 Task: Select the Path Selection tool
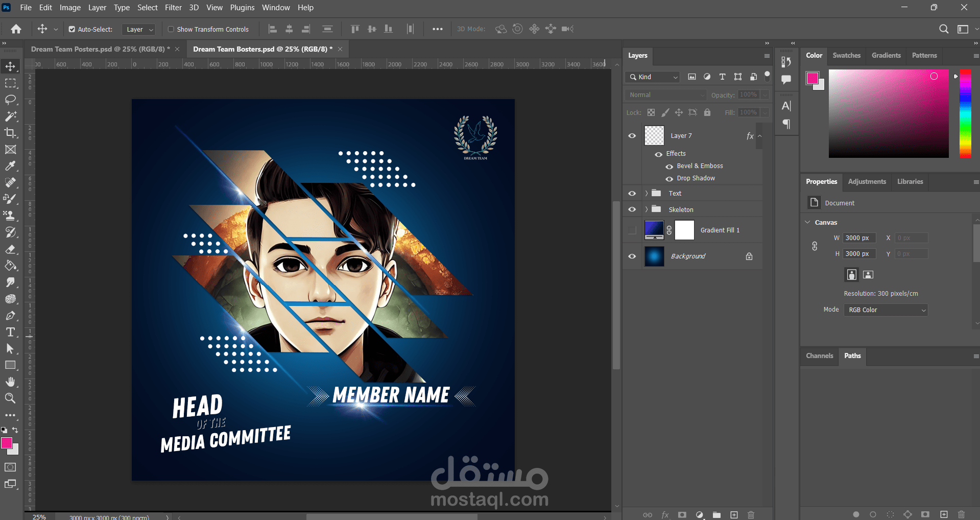[x=10, y=349]
